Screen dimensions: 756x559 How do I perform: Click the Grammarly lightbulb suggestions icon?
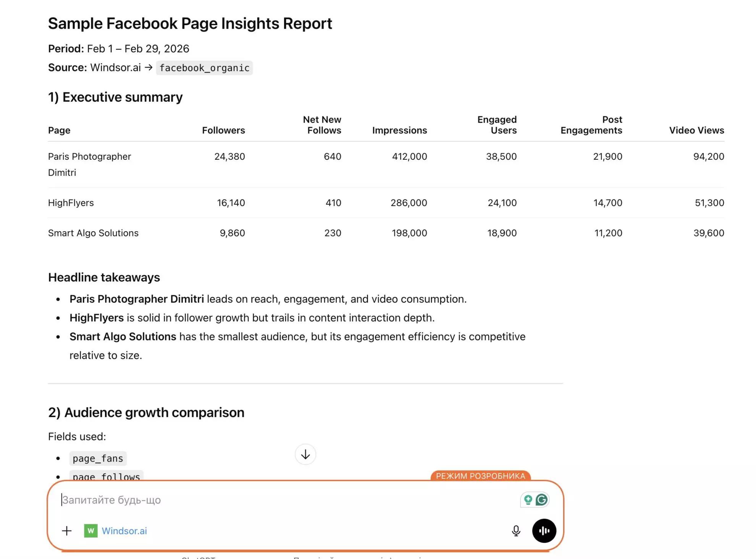[528, 499]
